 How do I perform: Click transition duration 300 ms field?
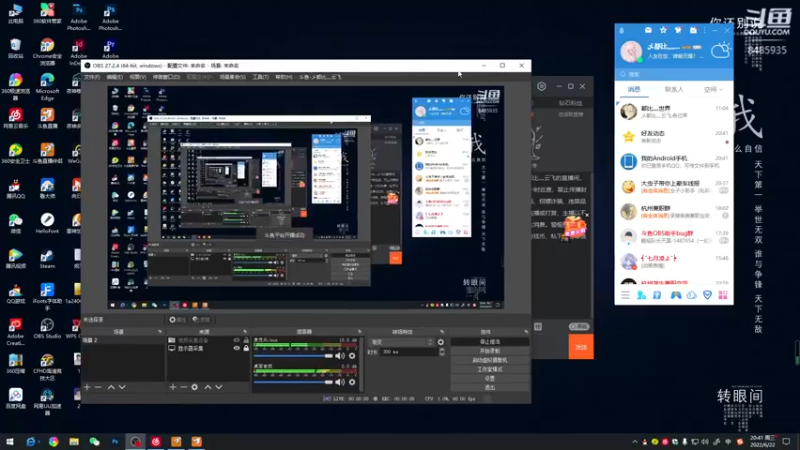[410, 352]
